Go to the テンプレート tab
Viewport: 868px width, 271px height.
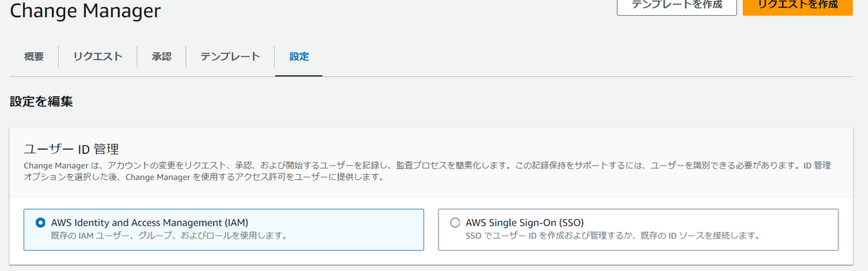coord(230,56)
